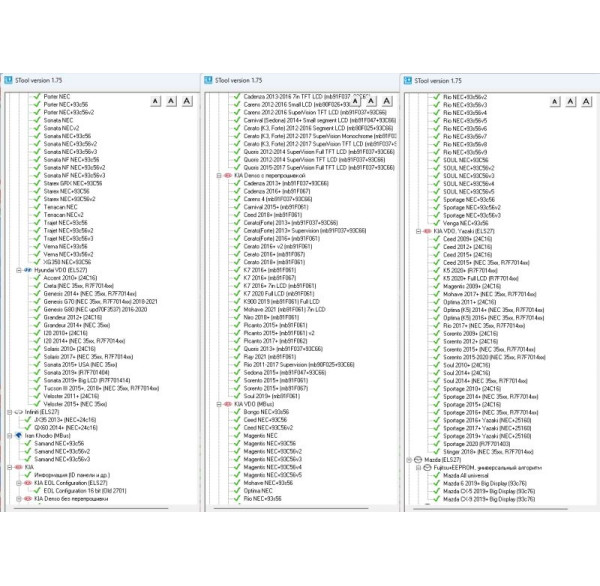Click the Iran Khodro brand icon

coord(19,435)
